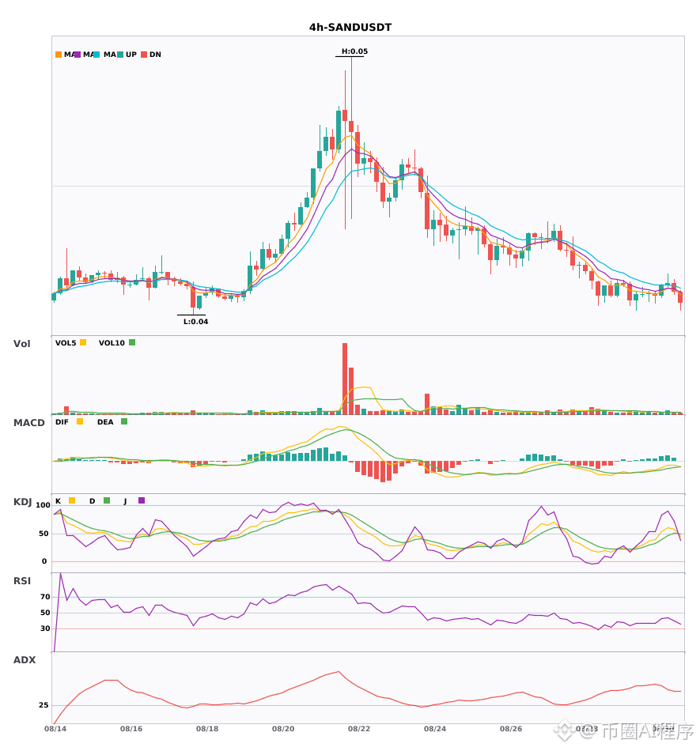Click the yellow VOL5 legend swatch
This screenshot has height=751, width=700.
click(83, 342)
